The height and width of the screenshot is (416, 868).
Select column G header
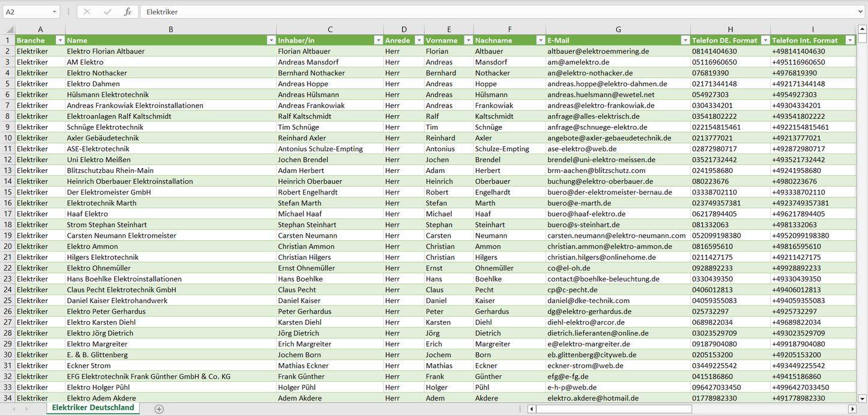click(618, 29)
